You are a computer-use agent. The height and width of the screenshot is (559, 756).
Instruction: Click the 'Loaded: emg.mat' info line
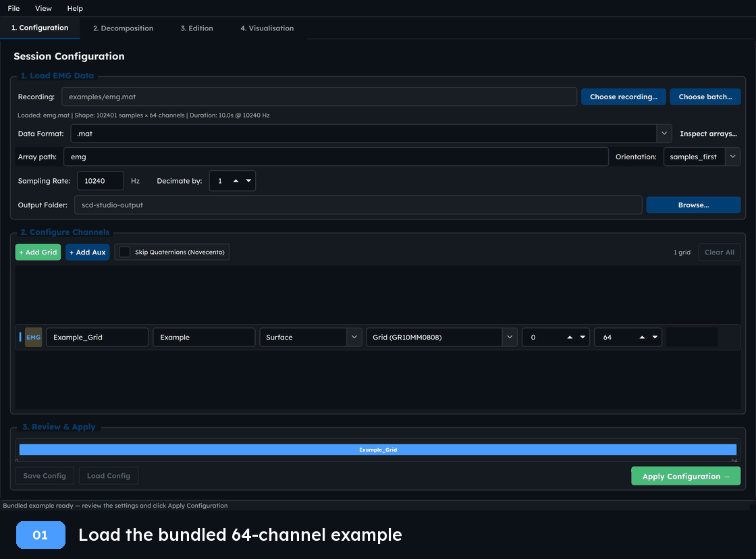144,115
